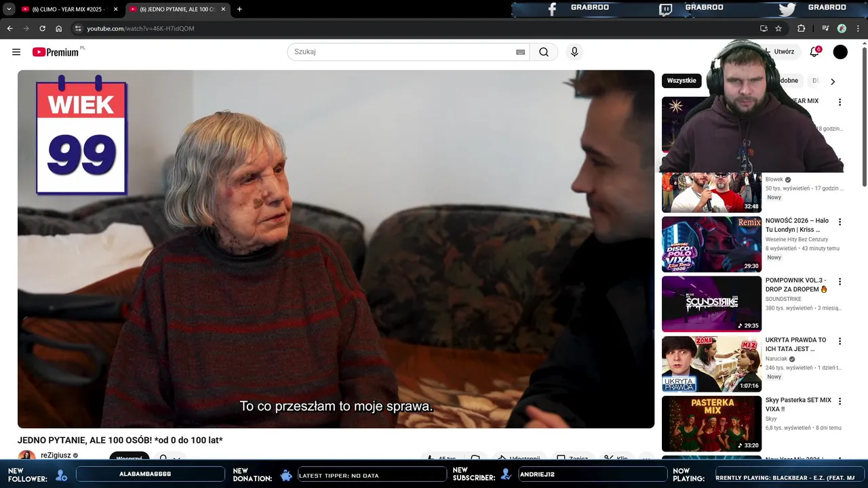This screenshot has width=868, height=488.
Task: Open options for UKRYTA PRAWDA video
Action: [x=840, y=341]
